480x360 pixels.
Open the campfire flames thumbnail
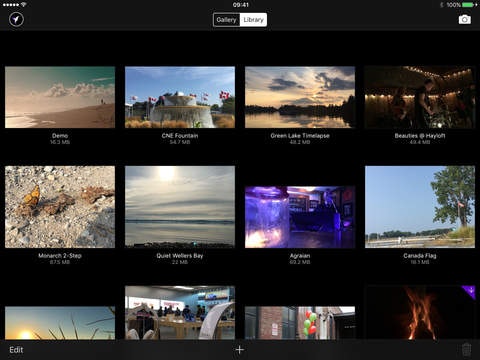pos(420,313)
